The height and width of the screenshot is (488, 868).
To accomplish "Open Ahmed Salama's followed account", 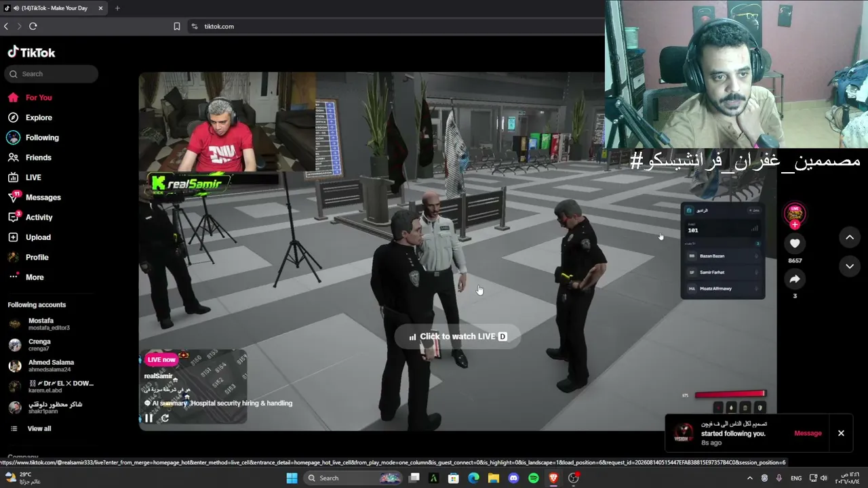I will click(50, 366).
